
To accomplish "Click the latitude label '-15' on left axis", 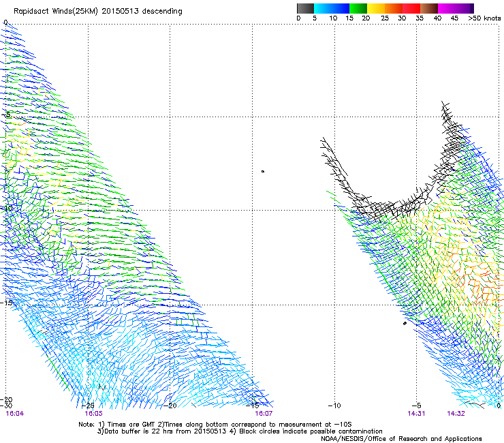I will point(6,303).
